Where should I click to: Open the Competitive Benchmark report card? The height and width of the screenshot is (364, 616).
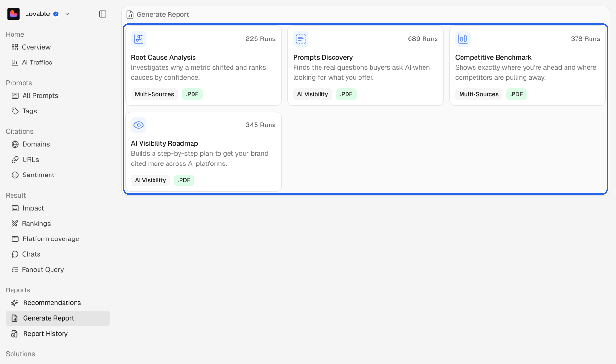(527, 66)
